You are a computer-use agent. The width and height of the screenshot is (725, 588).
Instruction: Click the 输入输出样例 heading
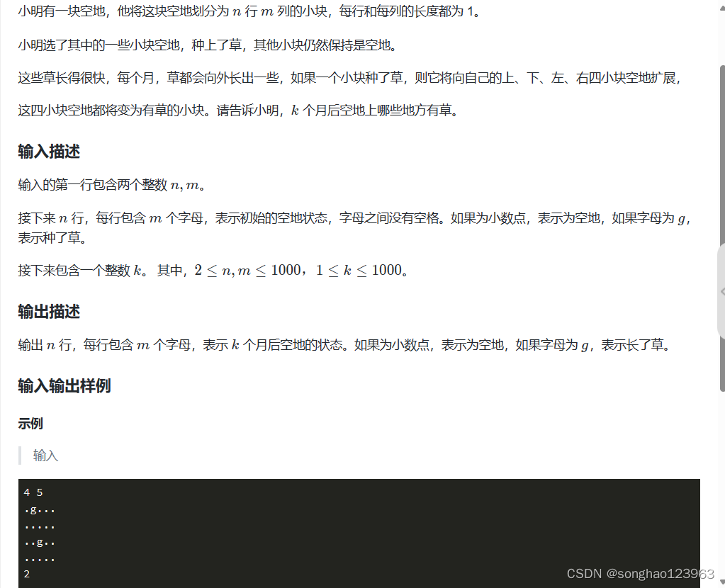click(64, 386)
